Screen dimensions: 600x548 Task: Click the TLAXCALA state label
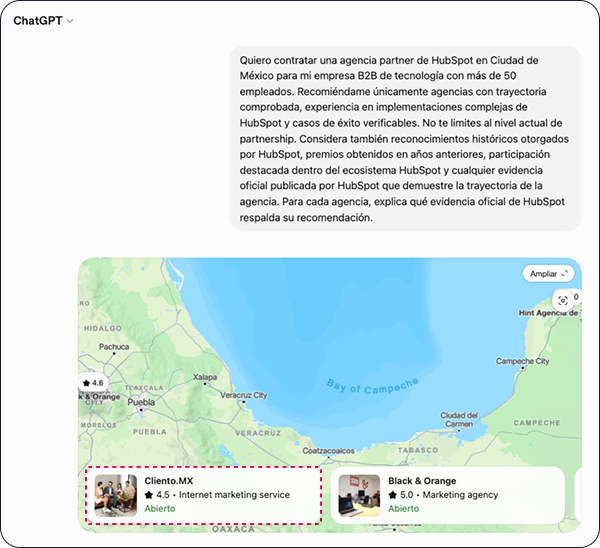pyautogui.click(x=144, y=388)
